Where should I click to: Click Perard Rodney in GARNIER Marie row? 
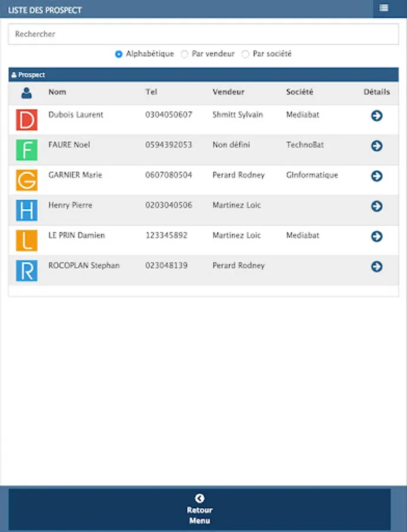click(x=239, y=175)
